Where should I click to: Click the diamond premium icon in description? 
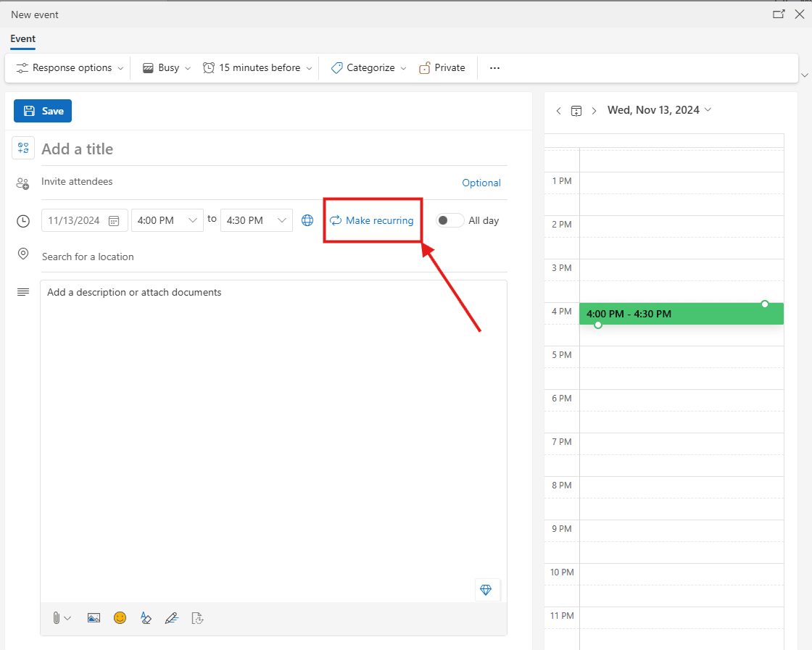pyautogui.click(x=486, y=590)
